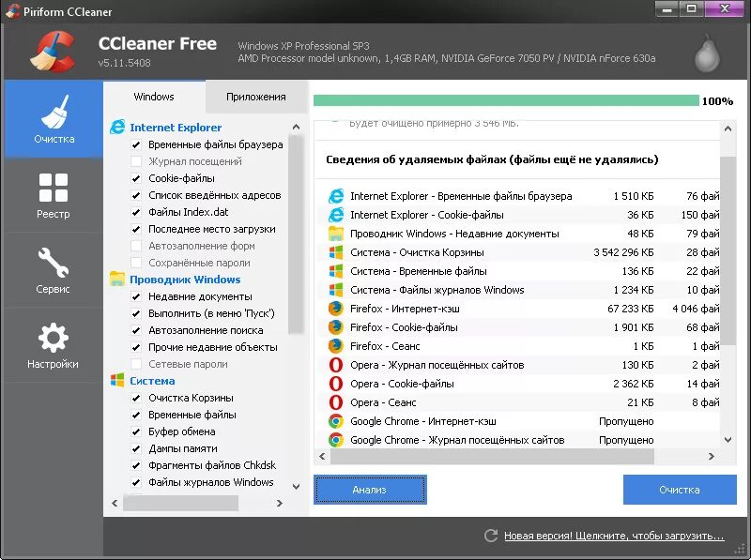Click the Chrome icon for Интернет-кэш result
Screen dimensions: 751x560
(x=336, y=421)
